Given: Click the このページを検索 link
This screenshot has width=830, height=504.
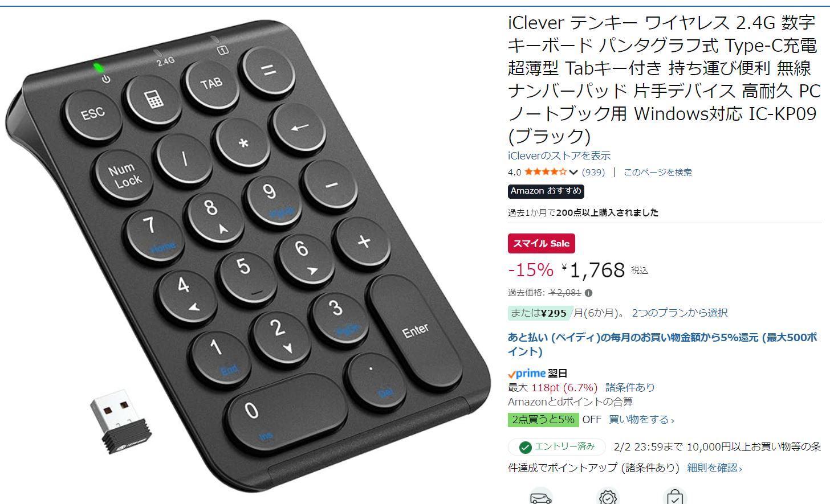Looking at the screenshot, I should tap(657, 172).
